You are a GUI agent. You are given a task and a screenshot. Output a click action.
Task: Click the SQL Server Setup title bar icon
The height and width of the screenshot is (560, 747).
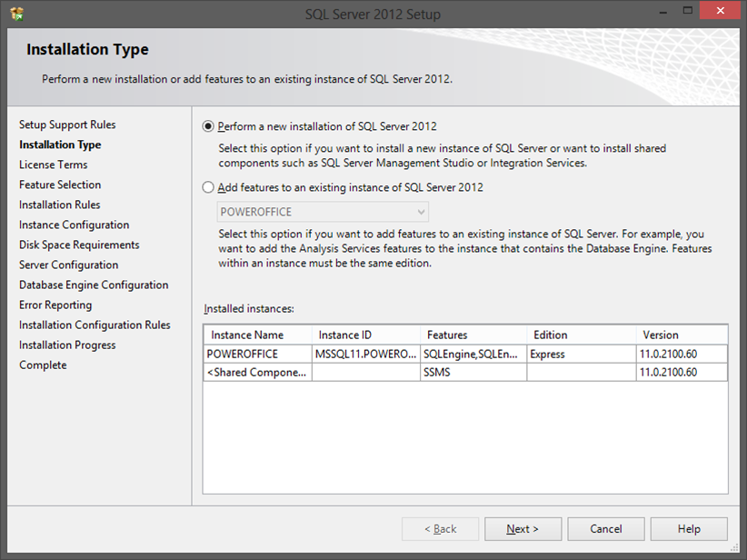coord(16,14)
